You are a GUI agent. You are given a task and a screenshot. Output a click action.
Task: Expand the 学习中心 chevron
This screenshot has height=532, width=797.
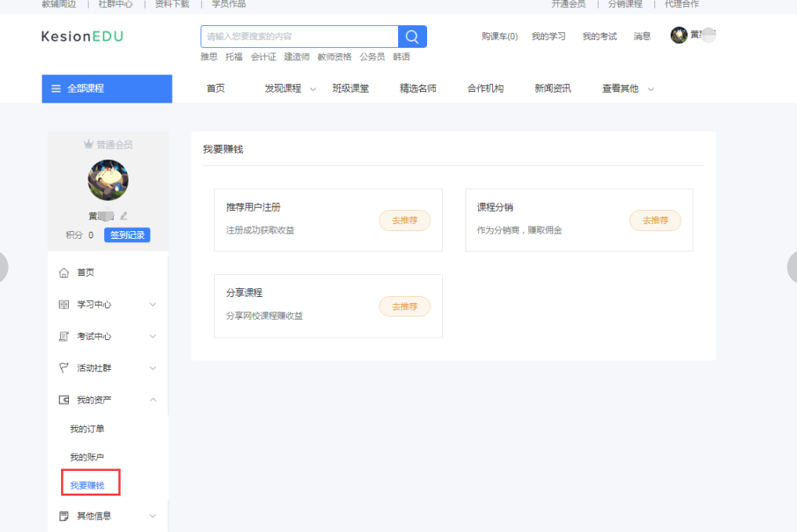pos(153,304)
